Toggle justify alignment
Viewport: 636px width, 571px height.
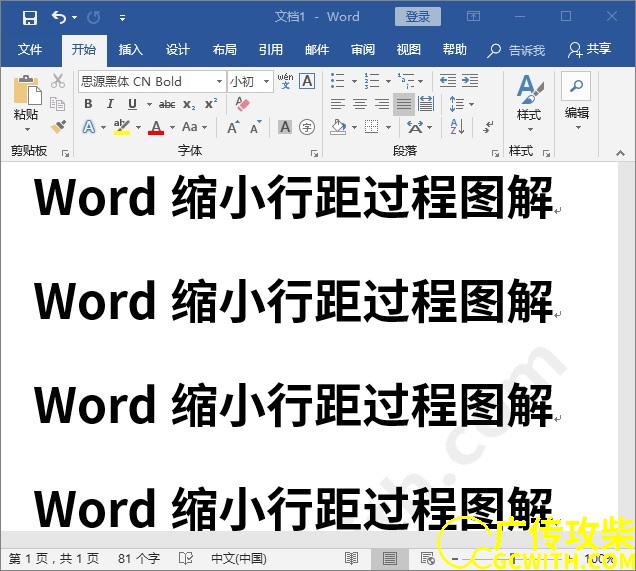404,104
